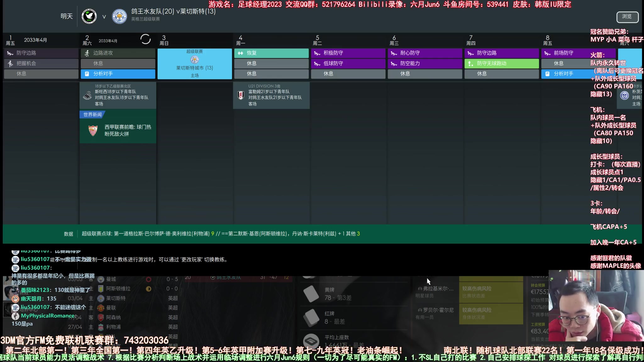
Task: Click the home team crest next to 明天
Action: point(89,16)
